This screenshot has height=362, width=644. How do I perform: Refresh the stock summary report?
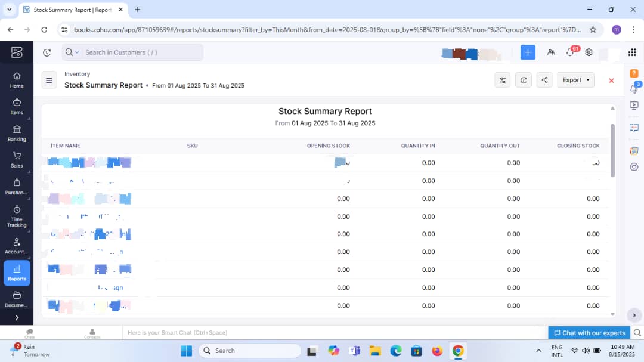point(524,80)
